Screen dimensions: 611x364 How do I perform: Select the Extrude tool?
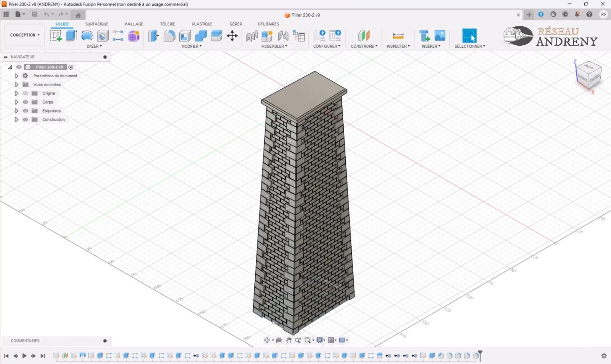[x=72, y=35]
